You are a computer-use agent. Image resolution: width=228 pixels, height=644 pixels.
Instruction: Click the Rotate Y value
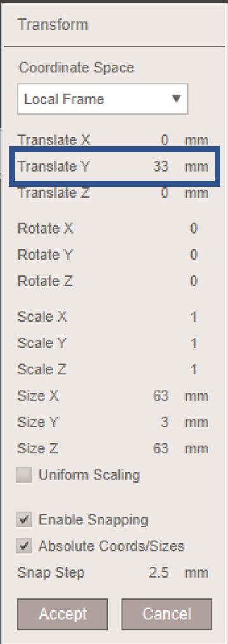point(194,255)
